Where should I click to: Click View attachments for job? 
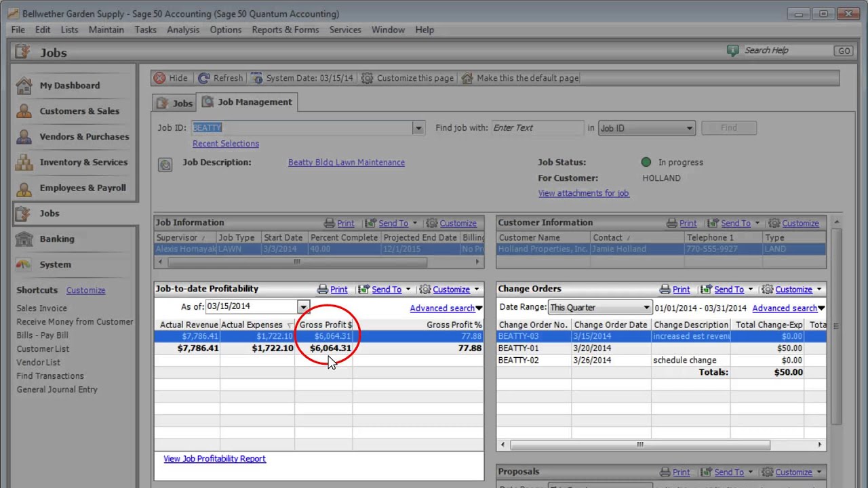pos(584,193)
